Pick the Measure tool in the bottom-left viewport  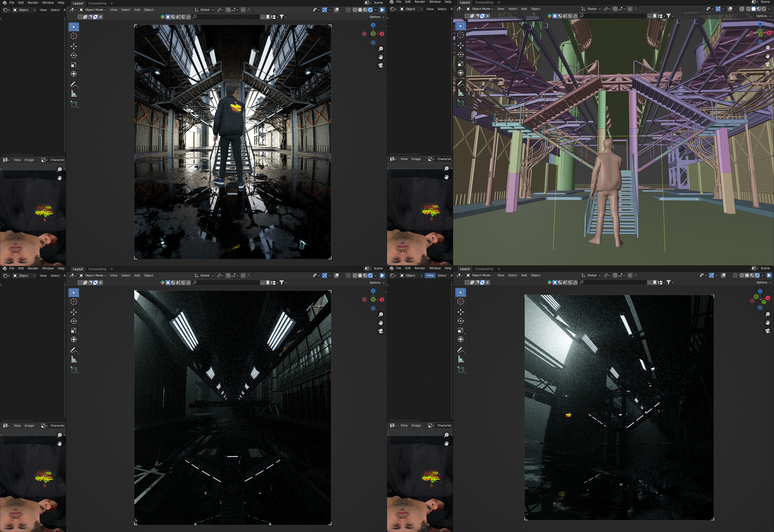(x=74, y=359)
